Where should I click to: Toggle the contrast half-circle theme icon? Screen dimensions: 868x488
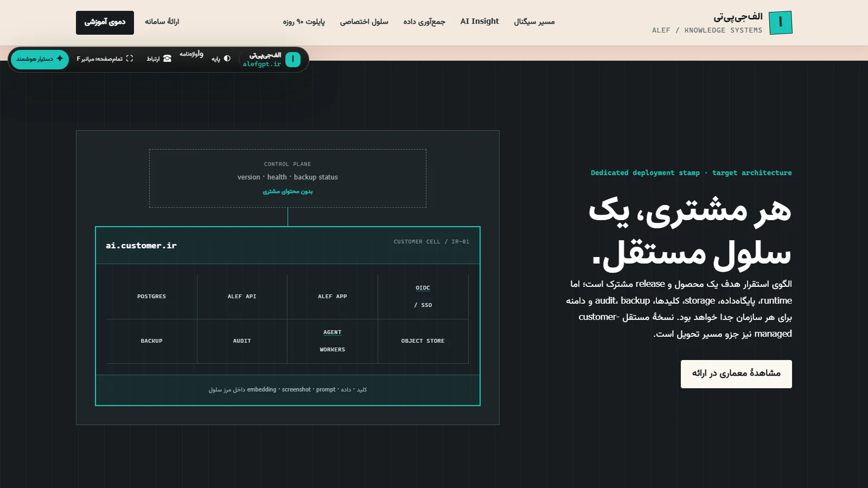coord(227,59)
